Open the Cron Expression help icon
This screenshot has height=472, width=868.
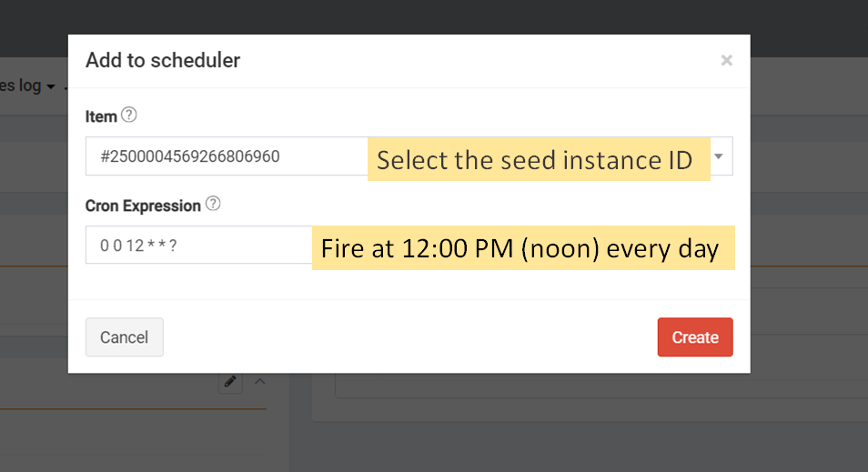(x=213, y=204)
